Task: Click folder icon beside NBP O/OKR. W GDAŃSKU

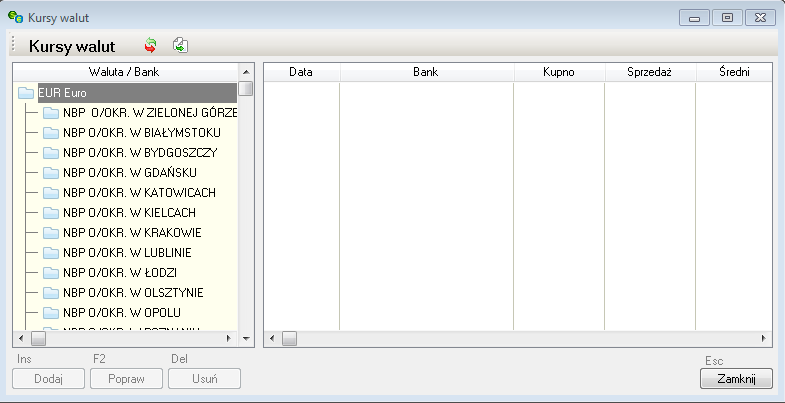Action: 51,173
